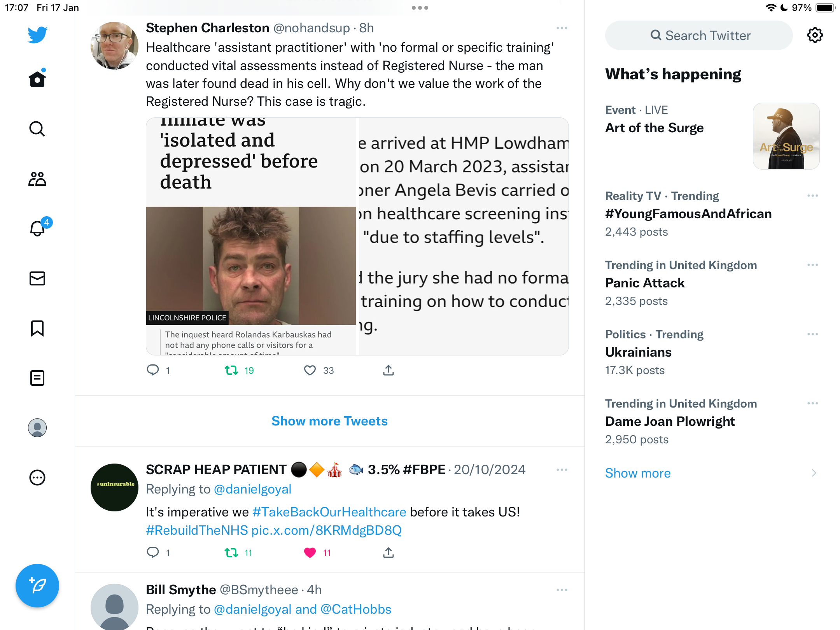Open the Bookmarks icon in sidebar
Viewport: 840px width, 630px height.
(37, 328)
